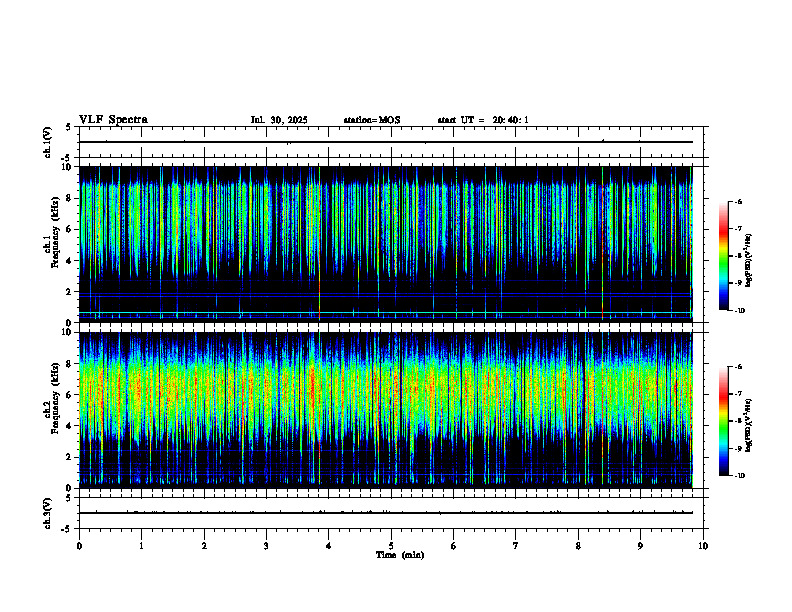Click the time axis tick label '3'
The width and height of the screenshot is (792, 612).
coord(266,546)
